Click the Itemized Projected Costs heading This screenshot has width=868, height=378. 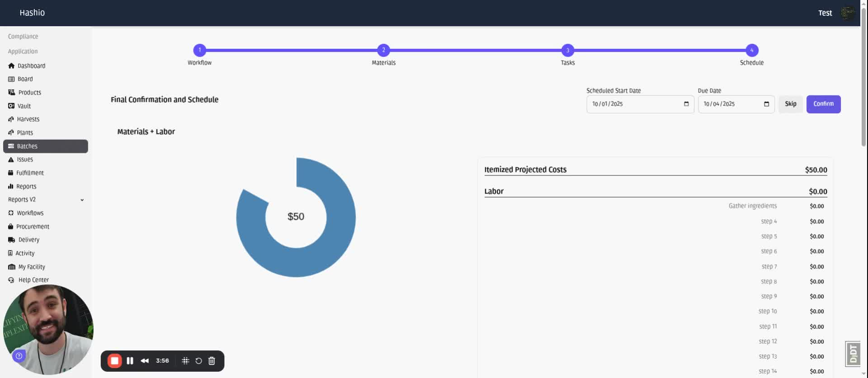(525, 170)
